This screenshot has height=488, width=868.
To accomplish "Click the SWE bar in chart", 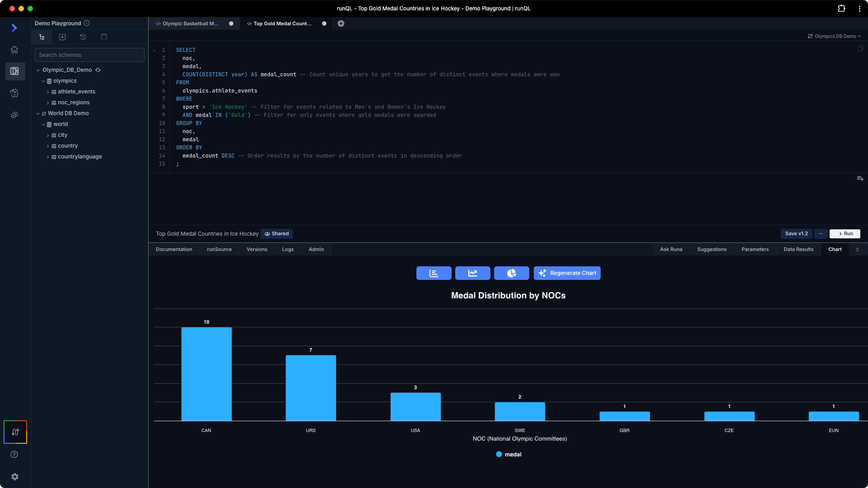I will pos(520,412).
